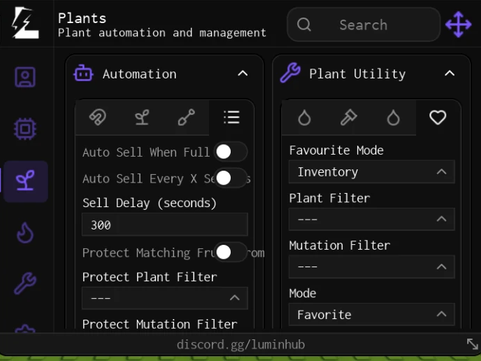
Task: Open the chip processor sidebar section
Action: point(25,129)
